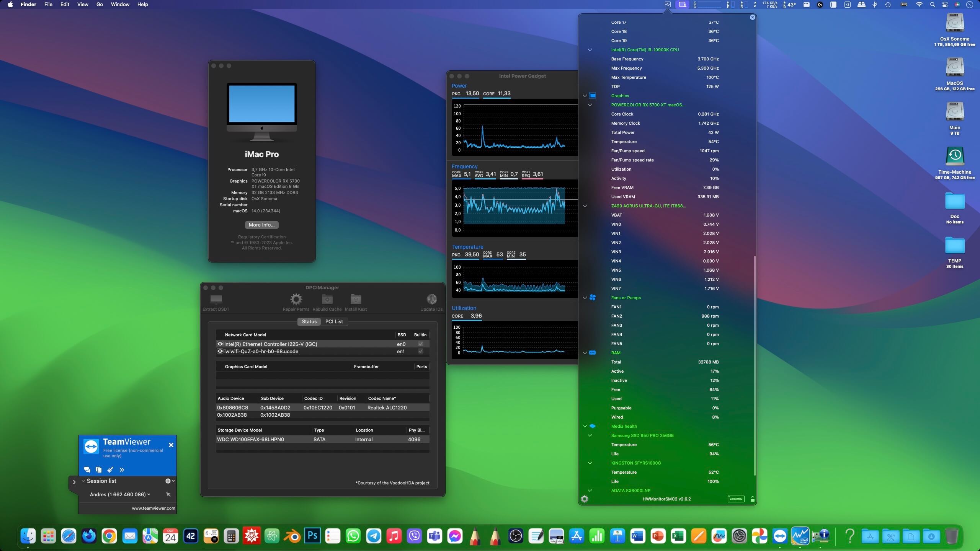The width and height of the screenshot is (980, 551).
Task: Click Install Kext in DPCIManager
Action: pyautogui.click(x=356, y=299)
